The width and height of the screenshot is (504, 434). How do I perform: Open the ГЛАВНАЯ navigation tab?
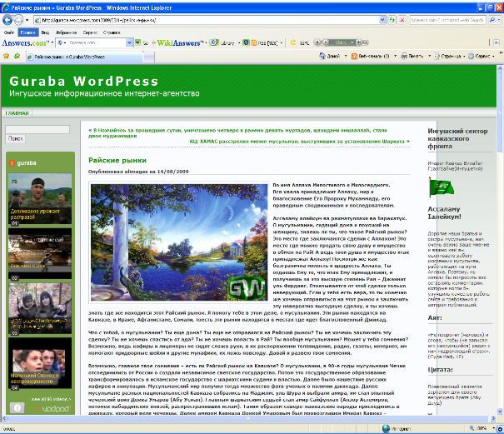point(17,112)
